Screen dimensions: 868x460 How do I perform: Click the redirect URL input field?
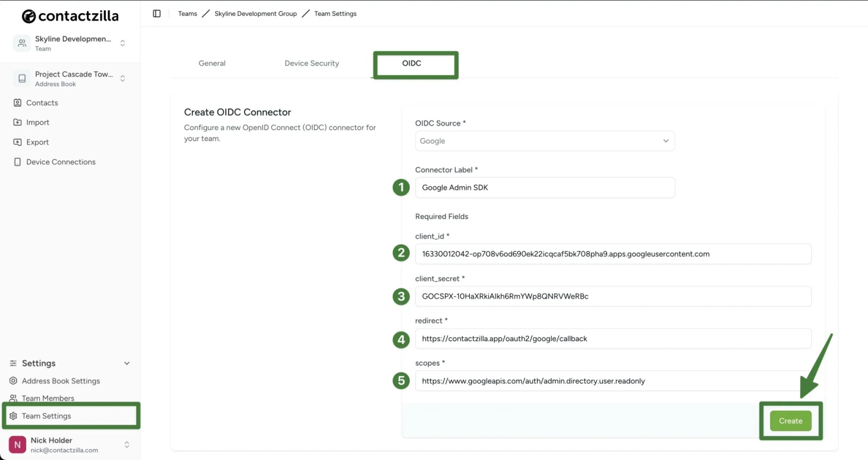click(x=613, y=338)
